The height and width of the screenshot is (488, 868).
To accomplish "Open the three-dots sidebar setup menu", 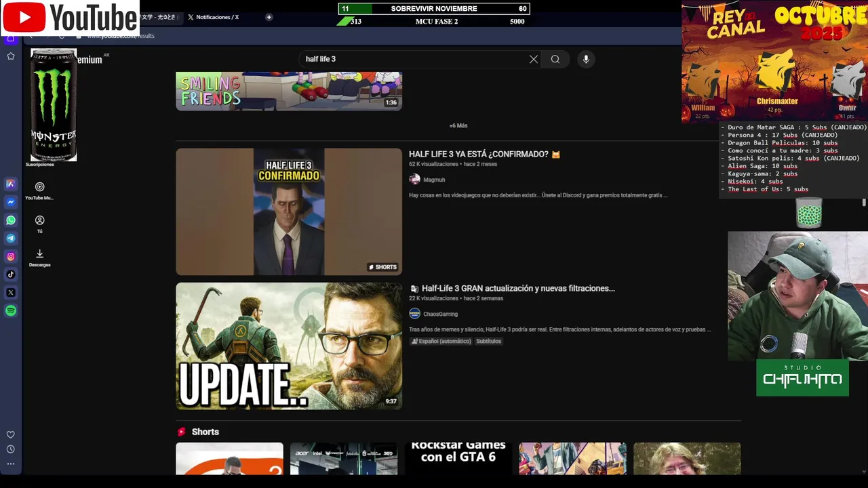I will tap(11, 464).
